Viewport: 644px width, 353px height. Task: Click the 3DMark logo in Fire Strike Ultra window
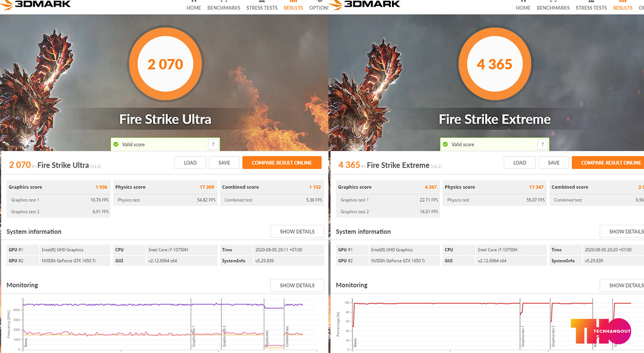[x=35, y=4]
